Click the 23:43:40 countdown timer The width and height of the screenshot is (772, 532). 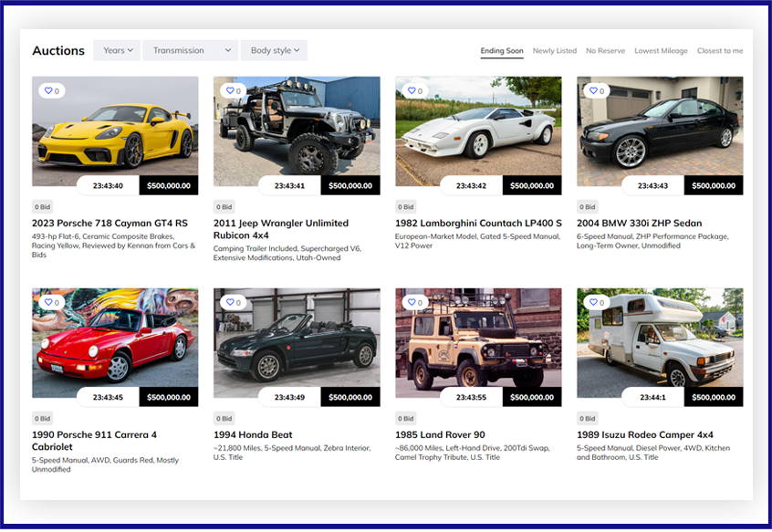point(108,185)
